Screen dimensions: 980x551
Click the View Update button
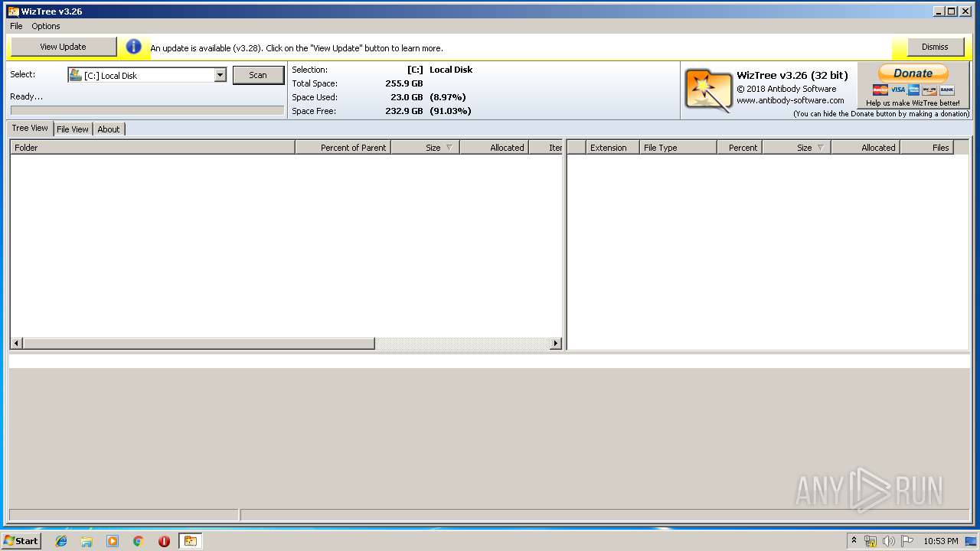point(63,47)
